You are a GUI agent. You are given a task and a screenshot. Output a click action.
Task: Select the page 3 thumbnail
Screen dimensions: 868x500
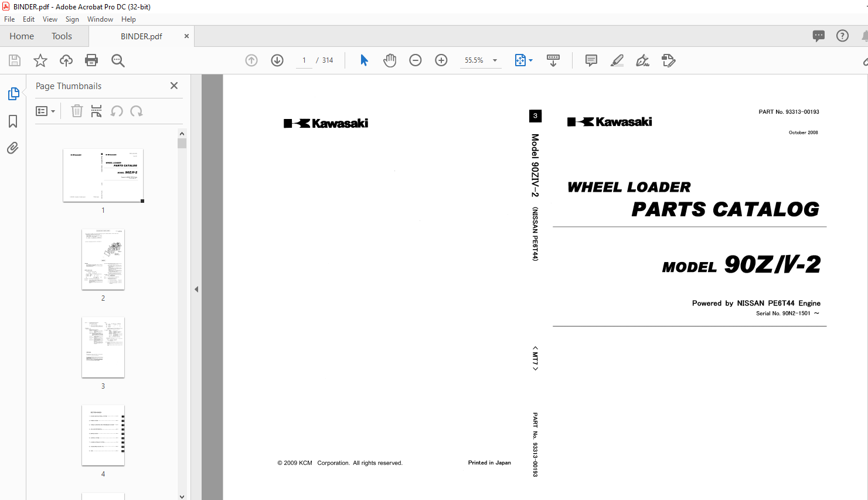[x=103, y=348]
